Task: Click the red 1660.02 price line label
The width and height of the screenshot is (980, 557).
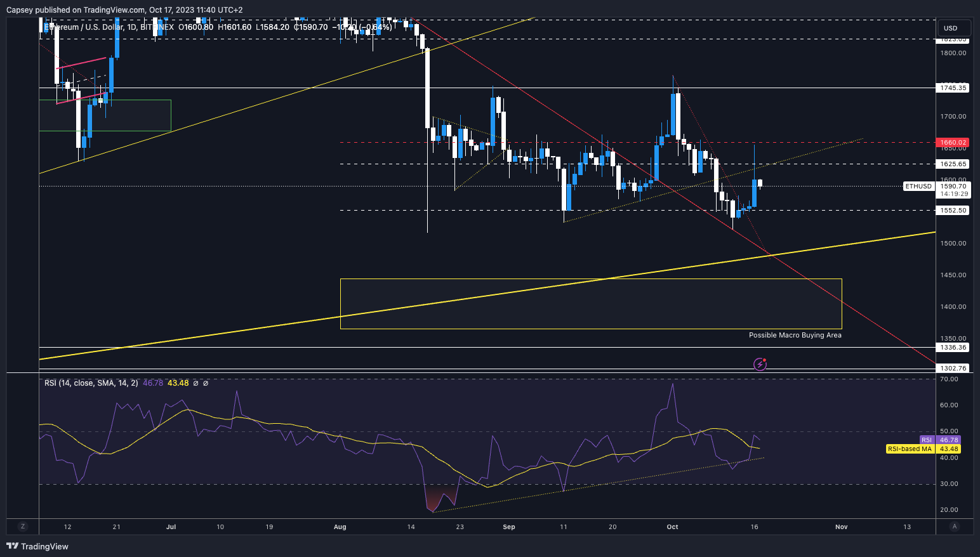Action: click(952, 142)
